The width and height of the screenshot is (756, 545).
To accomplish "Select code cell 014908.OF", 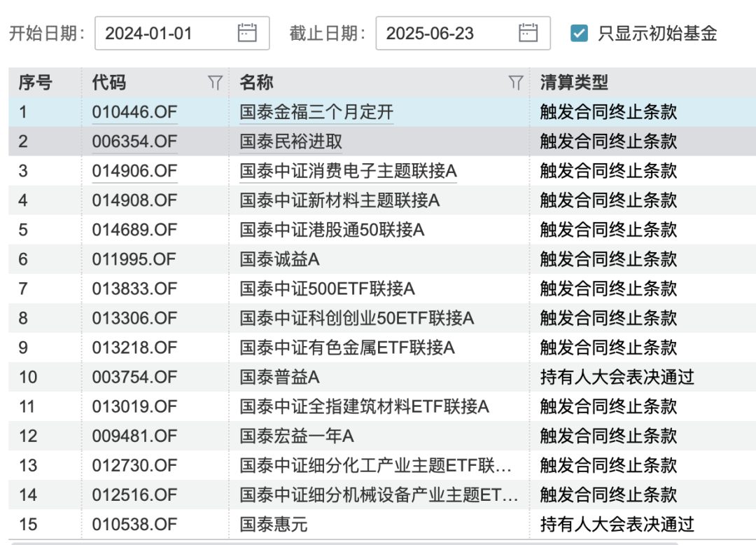I will point(134,200).
